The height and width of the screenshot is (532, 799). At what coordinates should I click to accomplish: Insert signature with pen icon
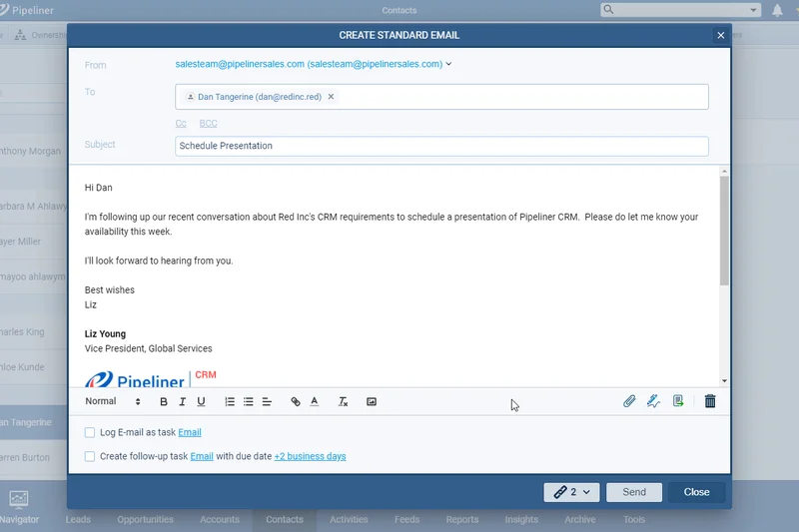pos(653,401)
